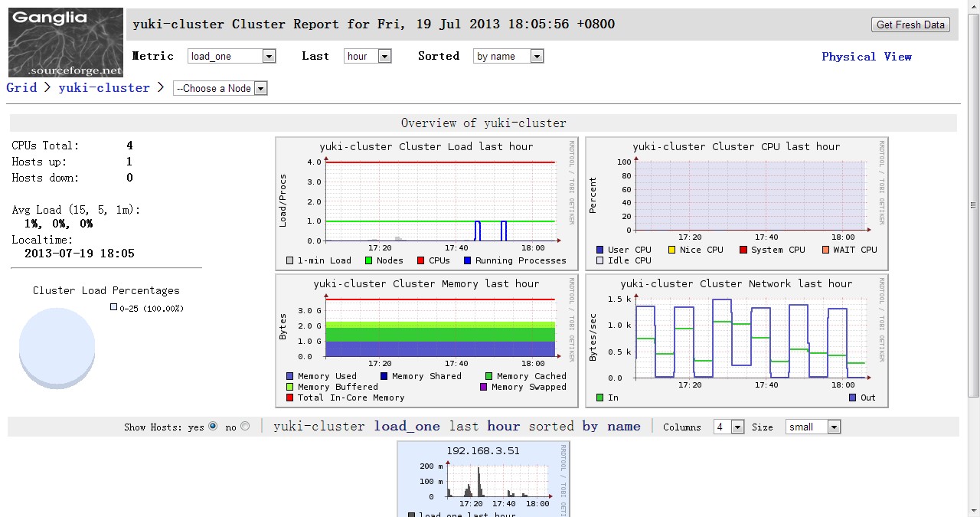Click the Ganglia logo image
Image resolution: width=980 pixels, height=517 pixels.
66,42
